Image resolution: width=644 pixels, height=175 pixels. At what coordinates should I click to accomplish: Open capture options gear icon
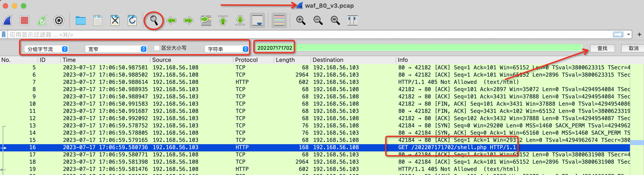59,20
